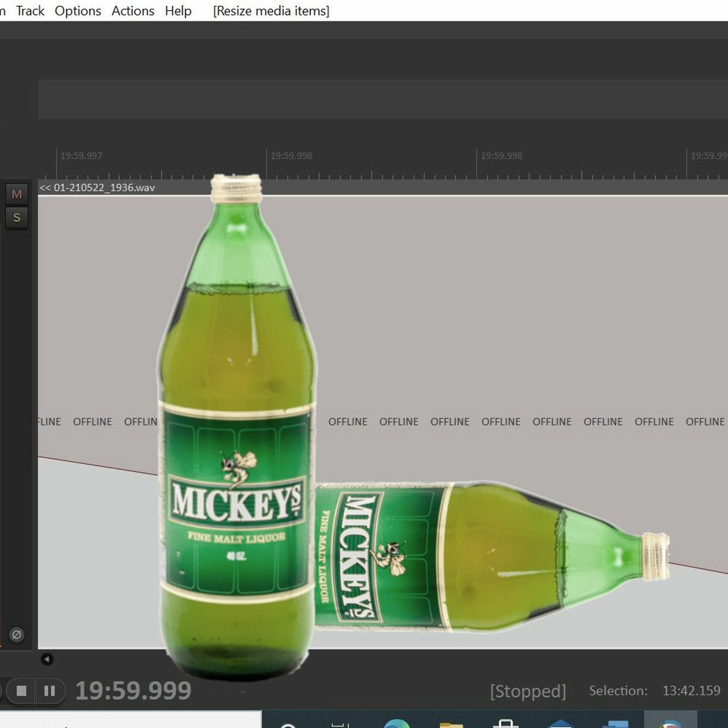Click the ruler marker at 19:59.997
This screenshot has height=728, width=728.
[81, 156]
